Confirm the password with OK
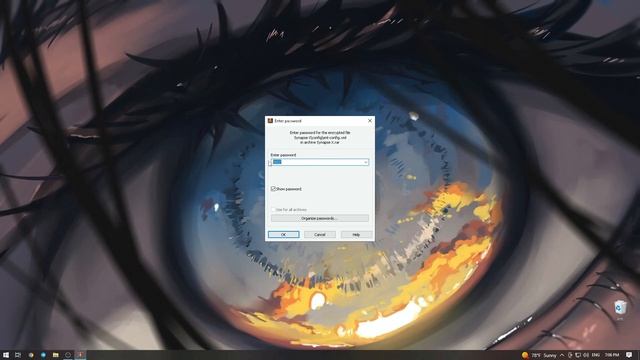This screenshot has height=360, width=640. [283, 235]
